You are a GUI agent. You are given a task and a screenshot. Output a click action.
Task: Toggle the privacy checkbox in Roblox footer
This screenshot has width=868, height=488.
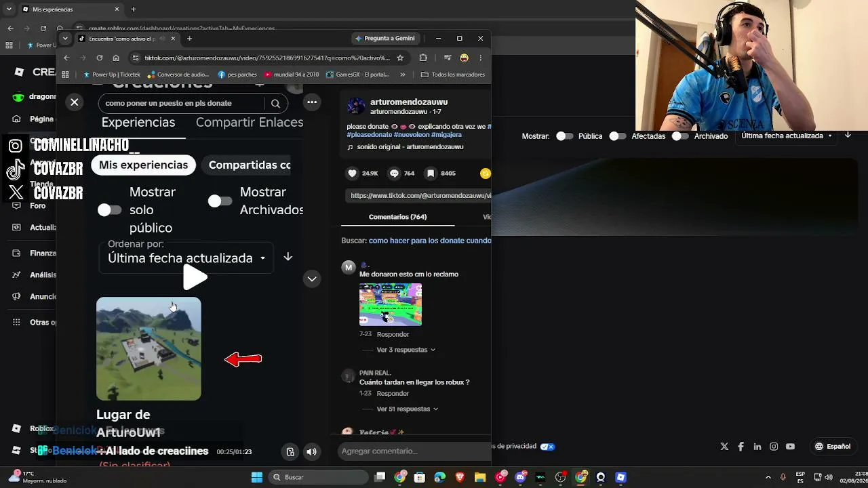(547, 447)
